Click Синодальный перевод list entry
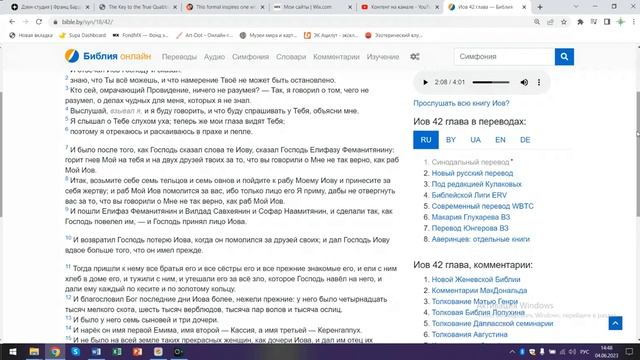This screenshot has height=360, width=640. (470, 162)
